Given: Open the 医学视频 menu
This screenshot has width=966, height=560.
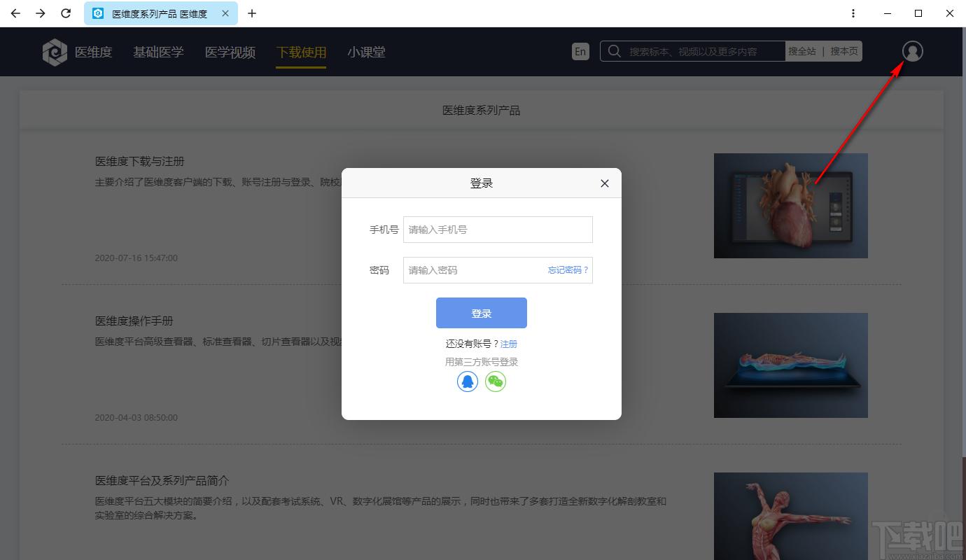Looking at the screenshot, I should [230, 52].
